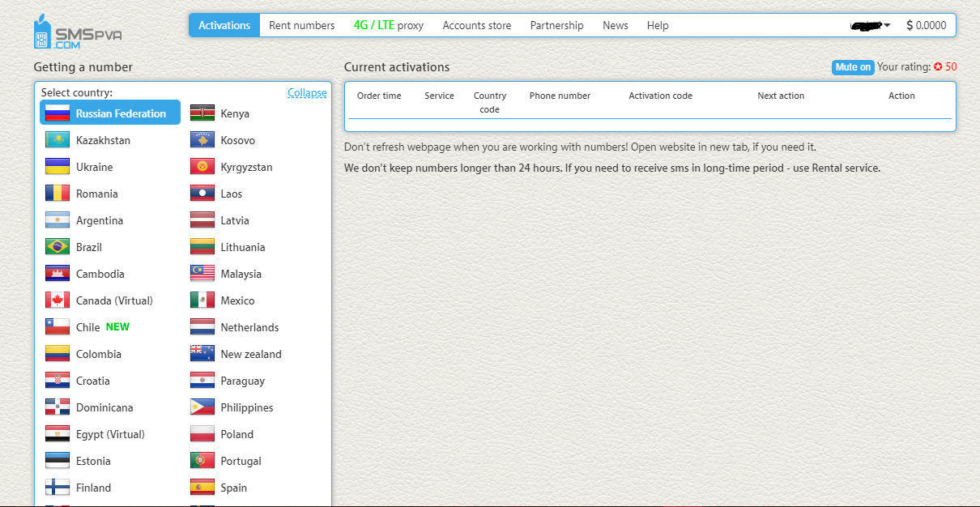Screen dimensions: 980x507
Task: Select Poland country name
Action: (237, 434)
